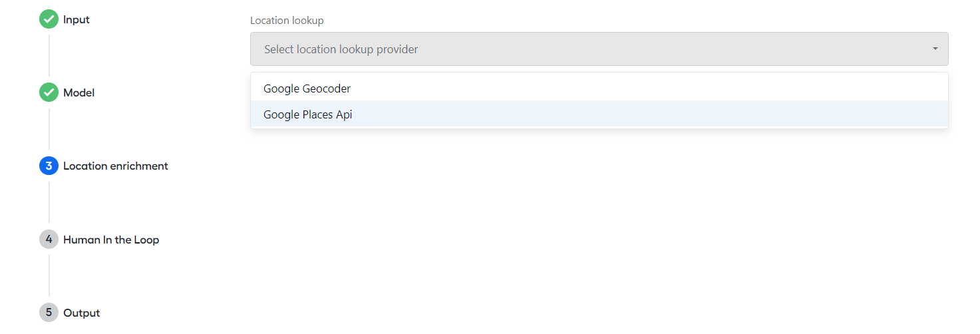Click the green checkmark icon beside Input
Image resolution: width=980 pixels, height=334 pixels.
pyautogui.click(x=49, y=19)
